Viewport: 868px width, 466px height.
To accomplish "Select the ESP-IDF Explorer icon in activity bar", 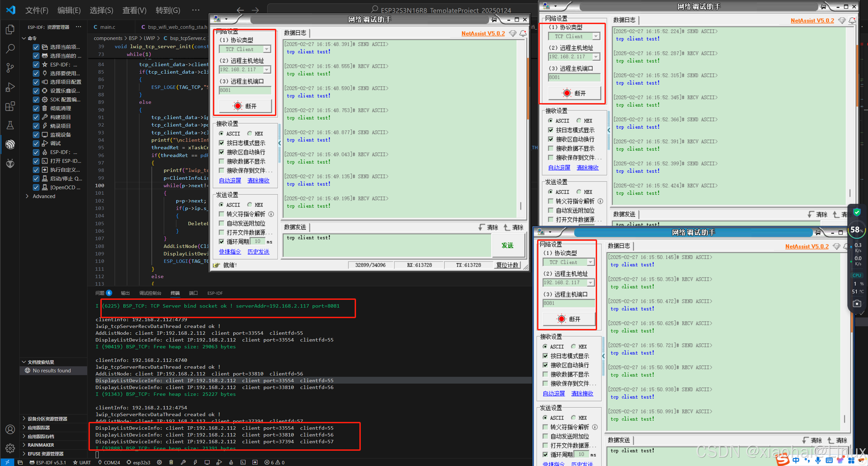I will click(x=10, y=144).
